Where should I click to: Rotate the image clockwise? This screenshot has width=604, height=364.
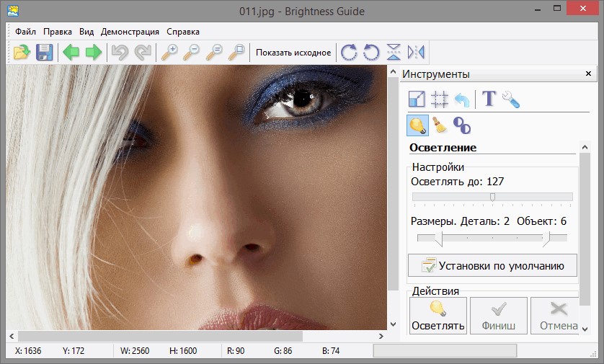tap(349, 52)
